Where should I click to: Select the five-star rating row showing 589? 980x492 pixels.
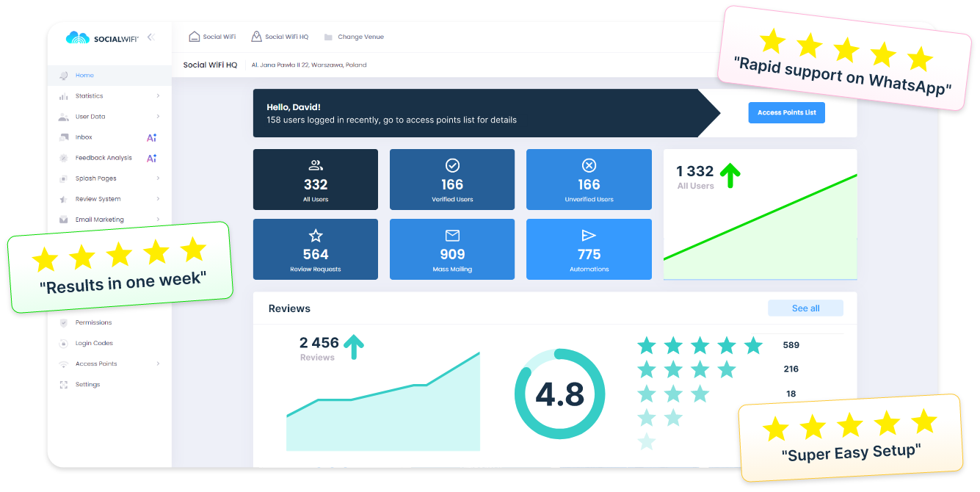[x=700, y=344]
